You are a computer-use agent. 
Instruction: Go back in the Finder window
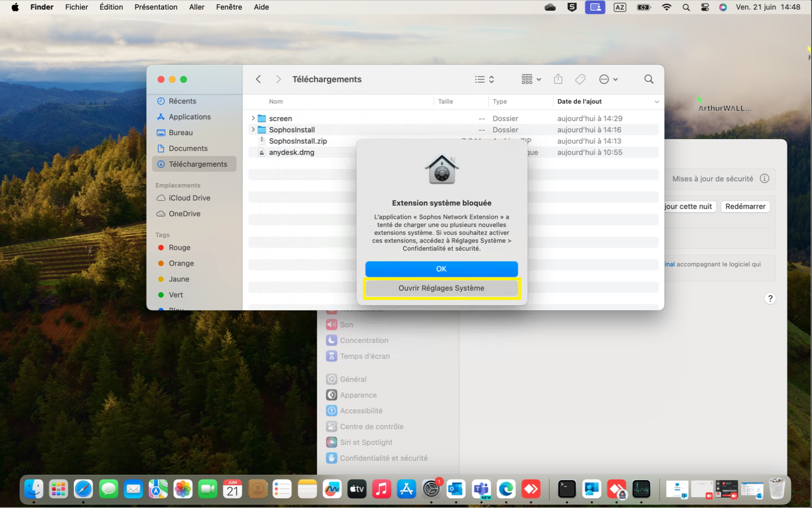pyautogui.click(x=258, y=79)
